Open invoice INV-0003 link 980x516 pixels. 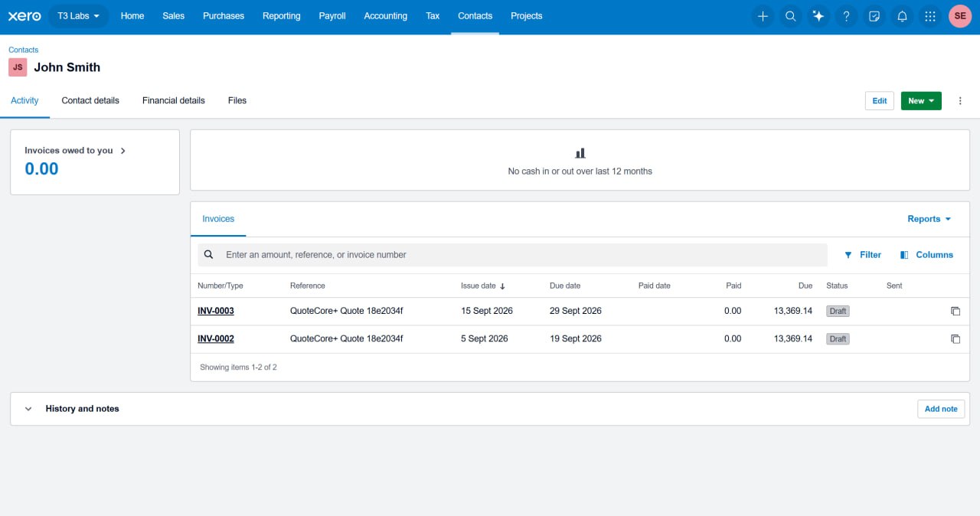click(216, 312)
